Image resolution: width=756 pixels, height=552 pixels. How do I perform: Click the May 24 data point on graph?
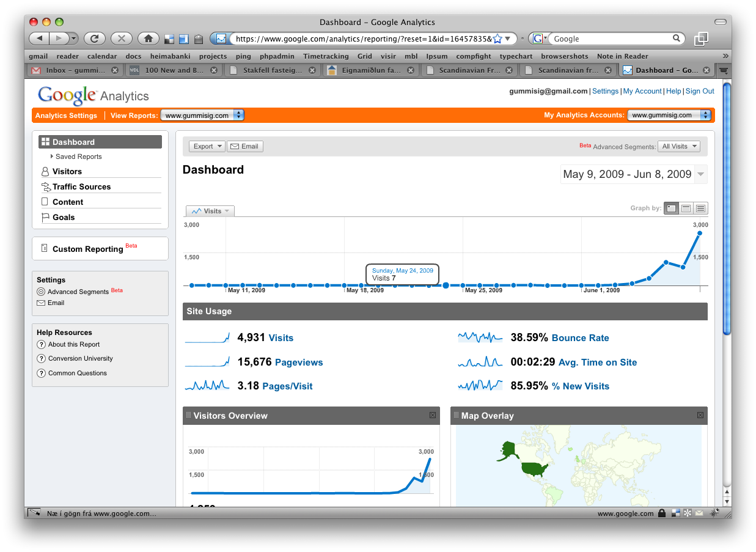(446, 285)
